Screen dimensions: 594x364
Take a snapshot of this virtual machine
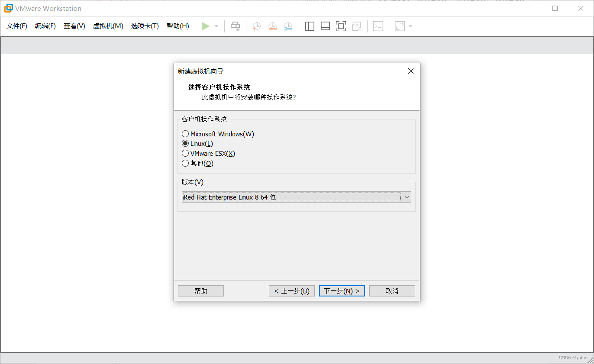pos(257,26)
